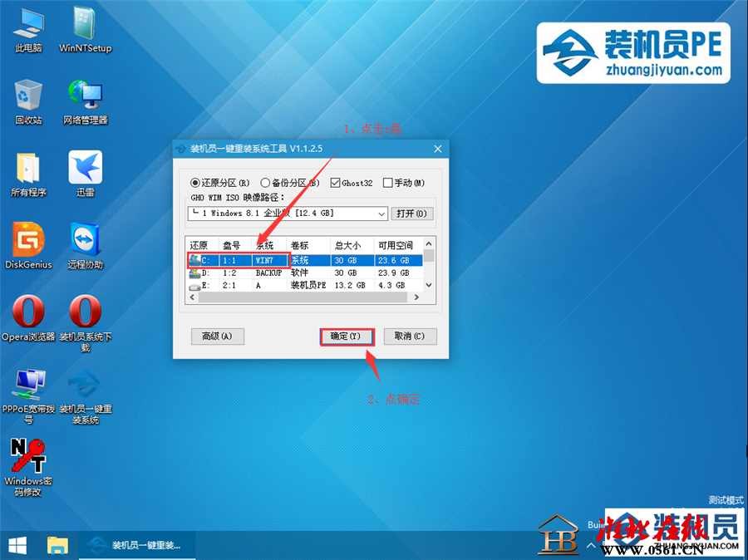
Task: Open the 回收站 recycle bin icon
Action: point(28,102)
